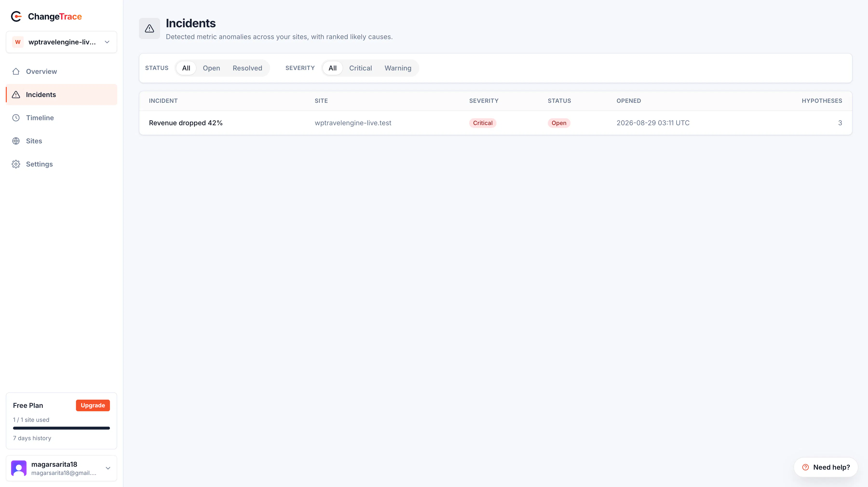Image resolution: width=868 pixels, height=487 pixels.
Task: Click the hypotheses count 3
Action: click(840, 123)
